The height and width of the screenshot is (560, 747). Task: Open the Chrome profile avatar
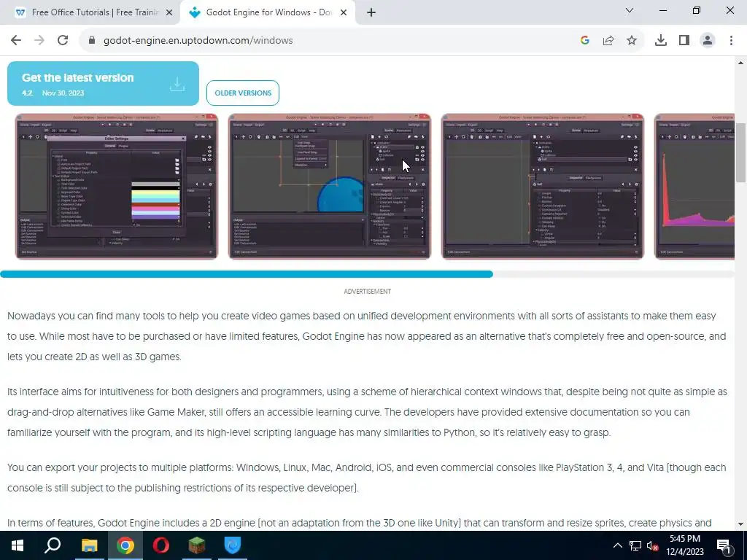[x=708, y=41]
